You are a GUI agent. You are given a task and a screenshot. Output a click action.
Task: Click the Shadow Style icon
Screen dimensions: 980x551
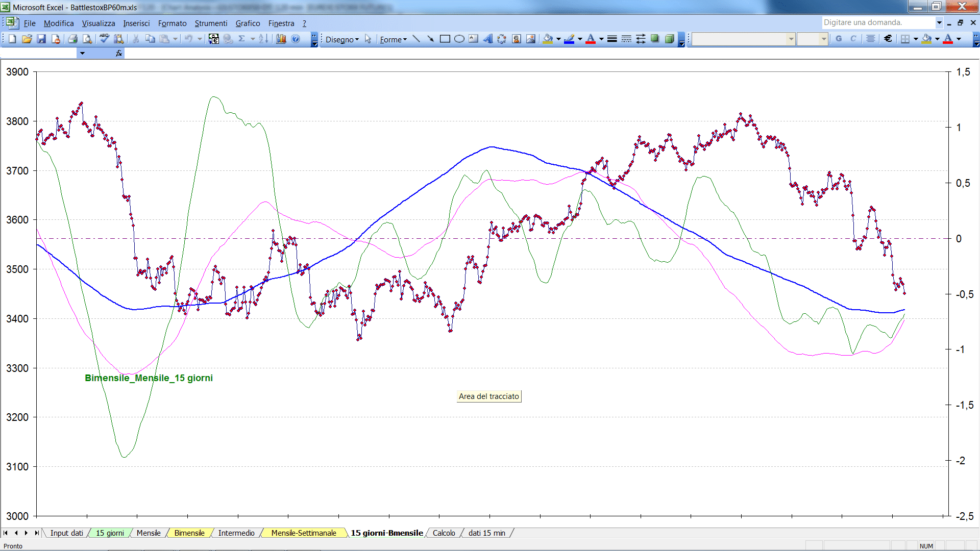(x=655, y=39)
